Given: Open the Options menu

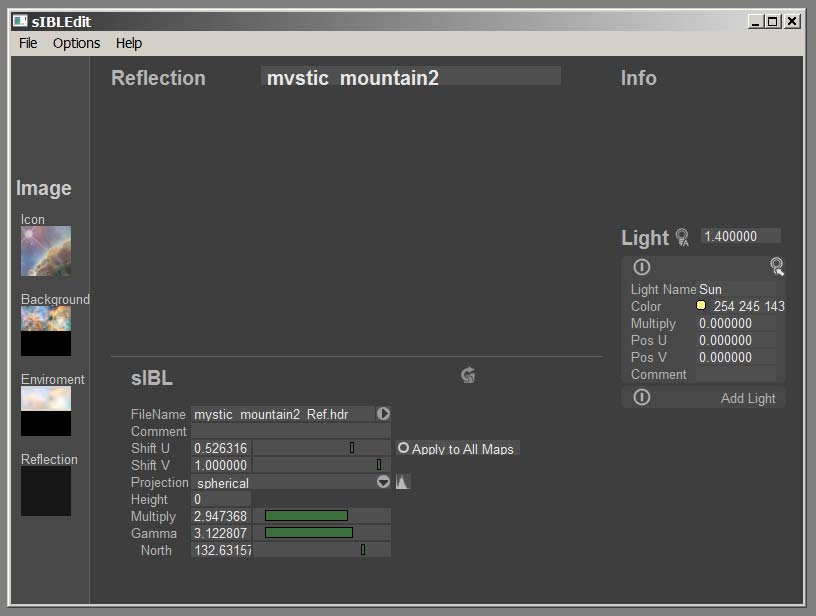Looking at the screenshot, I should [76, 43].
